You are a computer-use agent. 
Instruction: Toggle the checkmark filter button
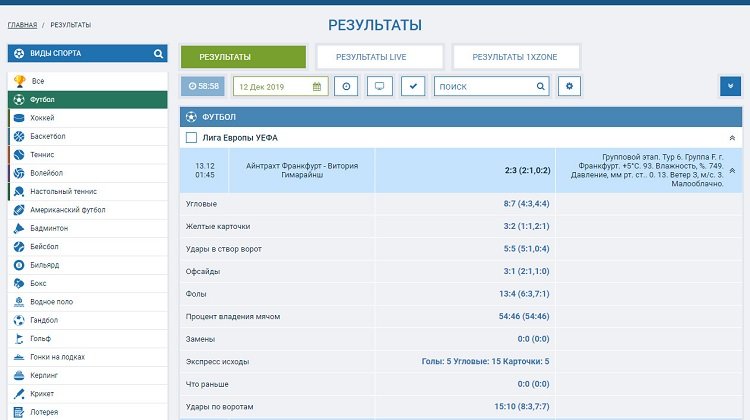tap(413, 87)
